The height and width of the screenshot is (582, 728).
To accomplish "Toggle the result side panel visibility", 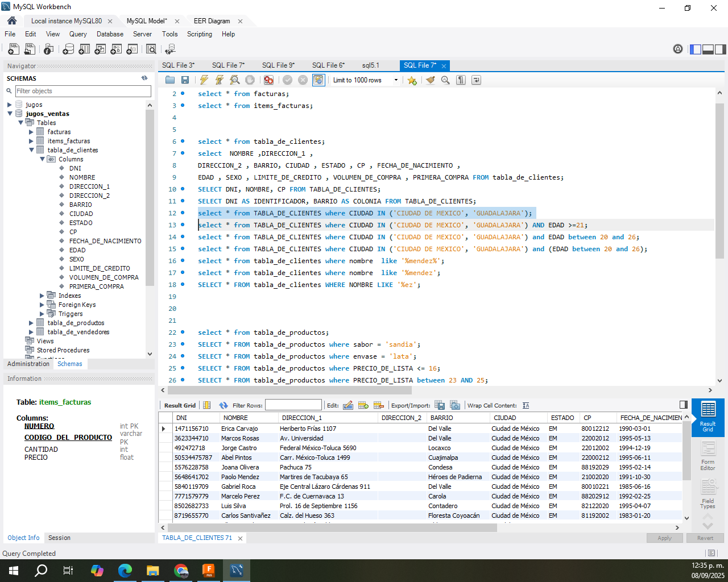I will [x=684, y=405].
